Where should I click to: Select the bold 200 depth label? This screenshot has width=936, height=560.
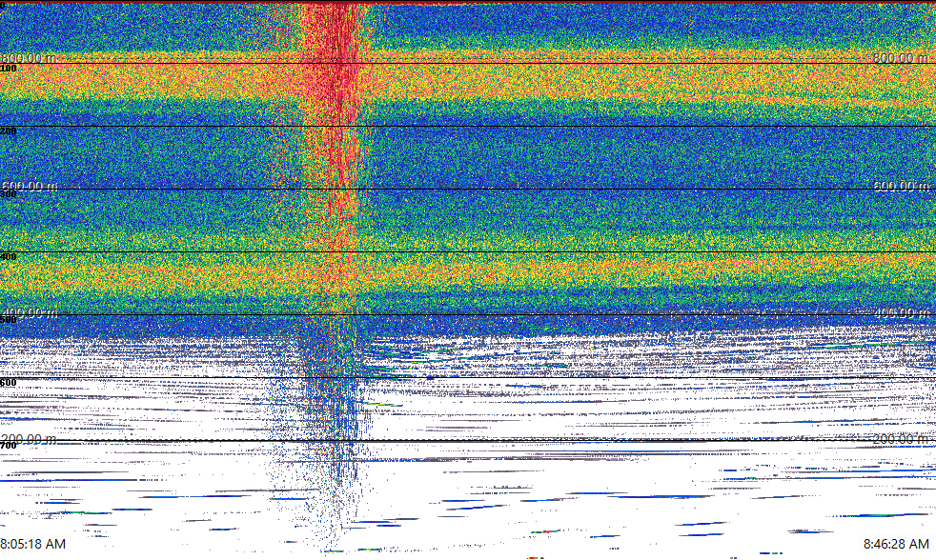(x=9, y=131)
